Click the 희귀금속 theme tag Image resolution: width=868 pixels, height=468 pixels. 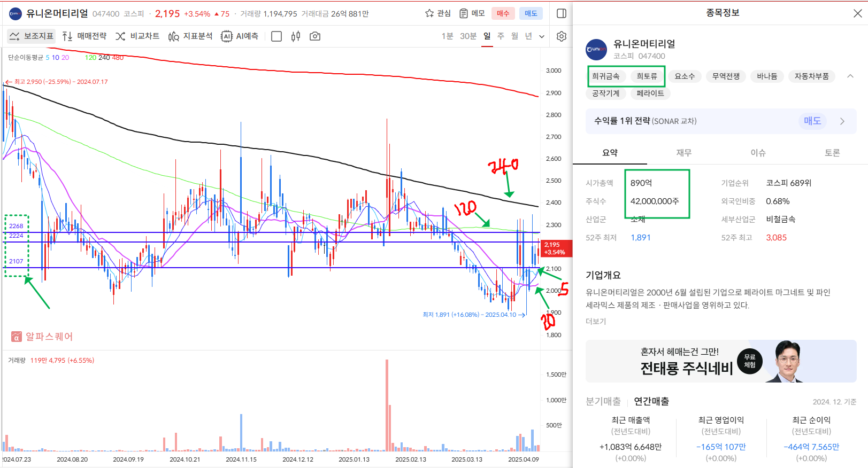tap(606, 76)
